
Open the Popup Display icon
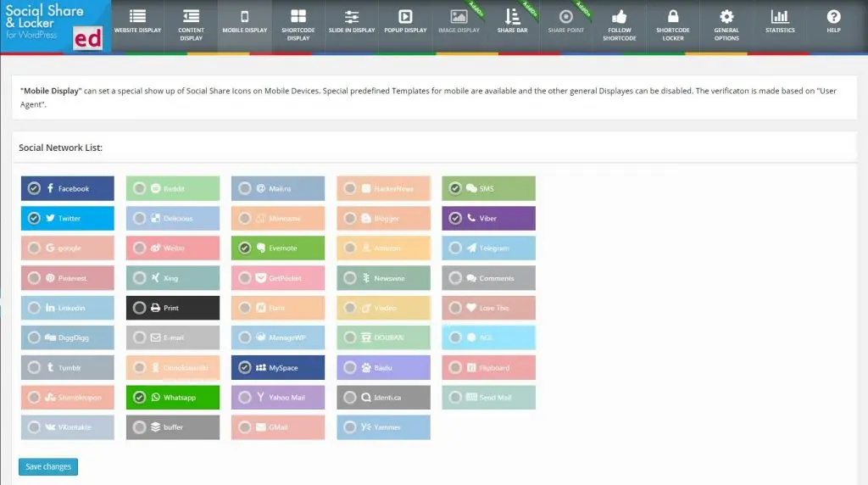[x=405, y=17]
